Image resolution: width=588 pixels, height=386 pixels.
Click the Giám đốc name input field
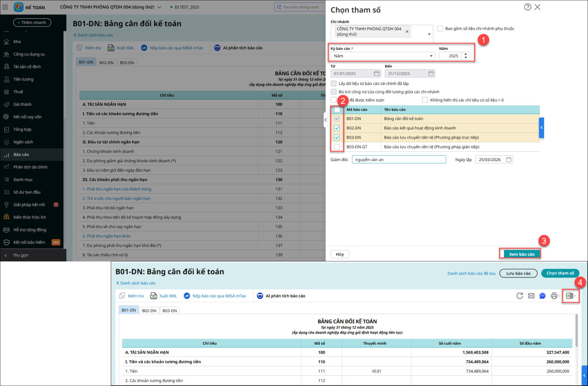pos(399,160)
